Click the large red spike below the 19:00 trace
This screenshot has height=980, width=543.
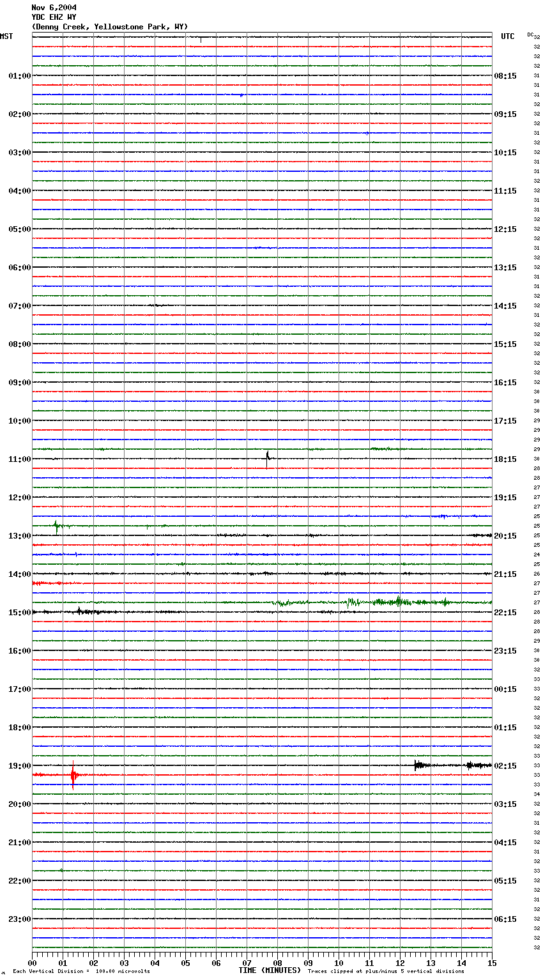pyautogui.click(x=73, y=775)
